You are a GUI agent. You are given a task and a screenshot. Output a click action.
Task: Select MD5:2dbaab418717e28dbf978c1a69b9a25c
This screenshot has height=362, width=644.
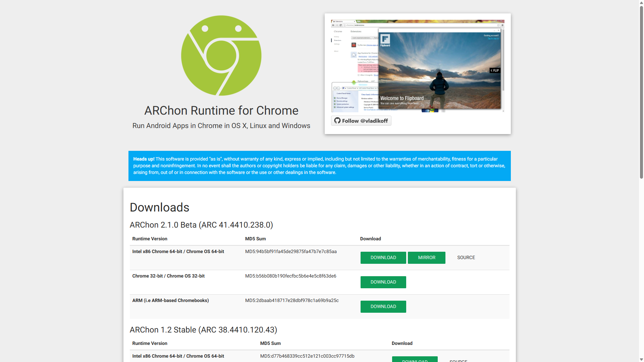click(x=292, y=301)
